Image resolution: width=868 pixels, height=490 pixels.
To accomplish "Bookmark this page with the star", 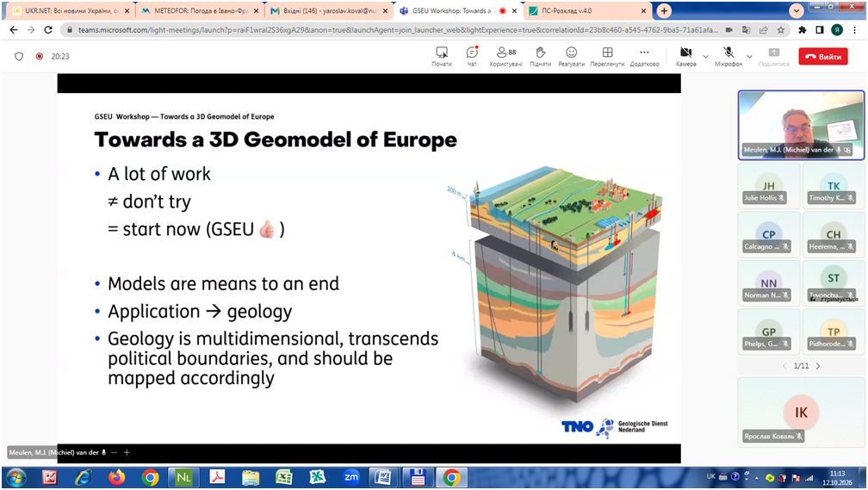I will (x=780, y=30).
